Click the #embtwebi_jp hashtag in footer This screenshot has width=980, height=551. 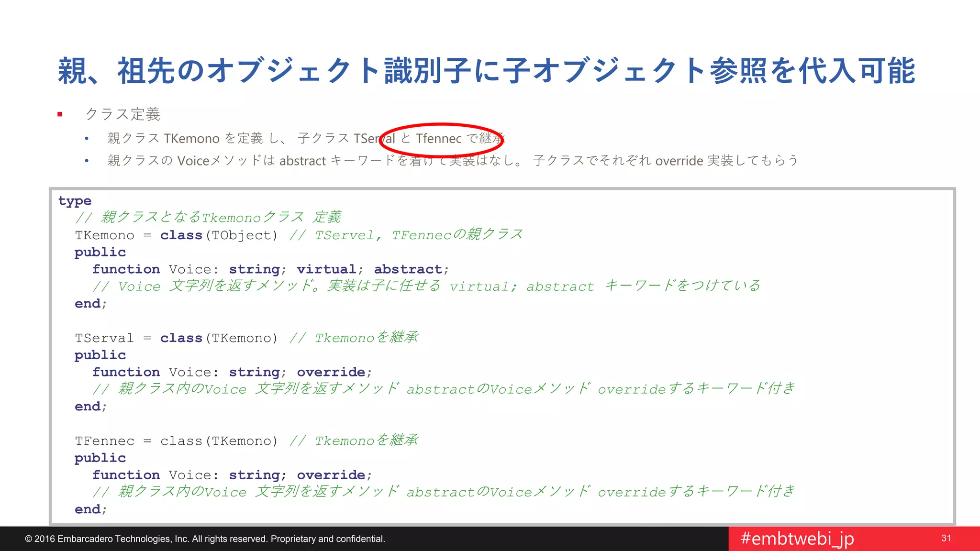tap(797, 539)
